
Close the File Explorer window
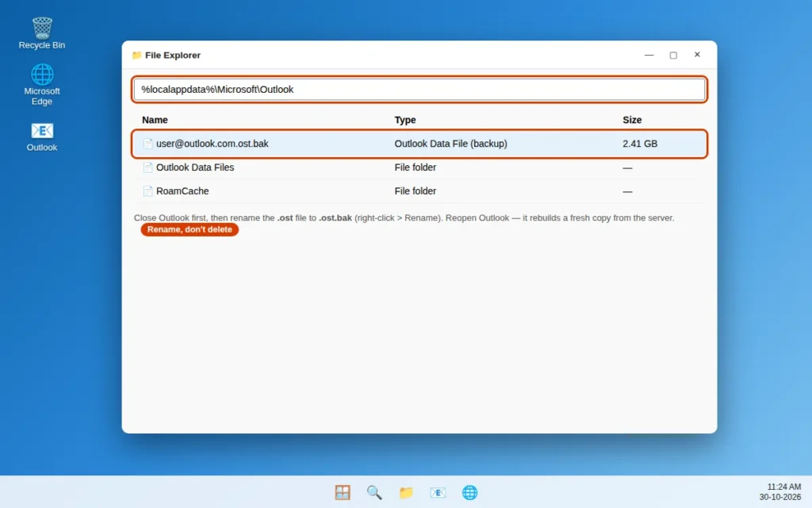pos(697,55)
